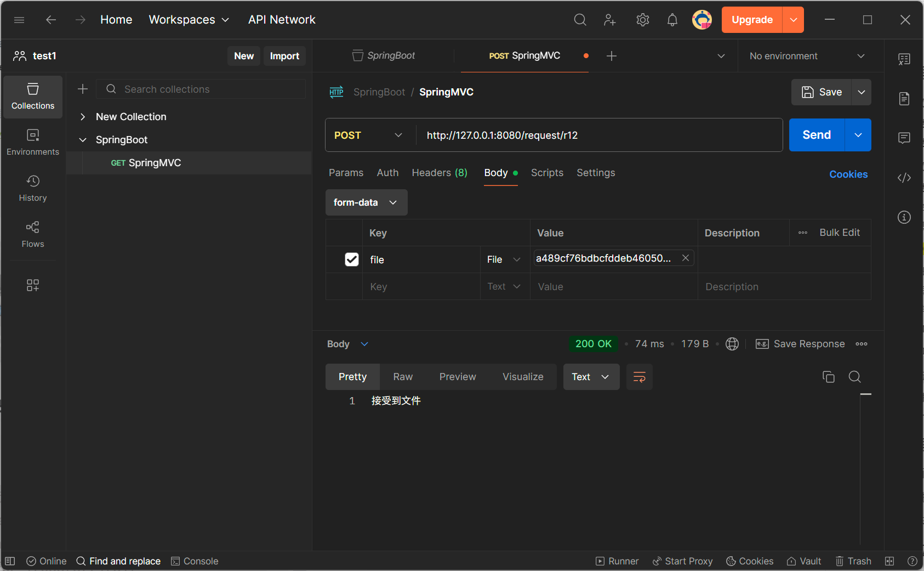The height and width of the screenshot is (571, 924).
Task: Switch response view to Raw
Action: pyautogui.click(x=403, y=377)
